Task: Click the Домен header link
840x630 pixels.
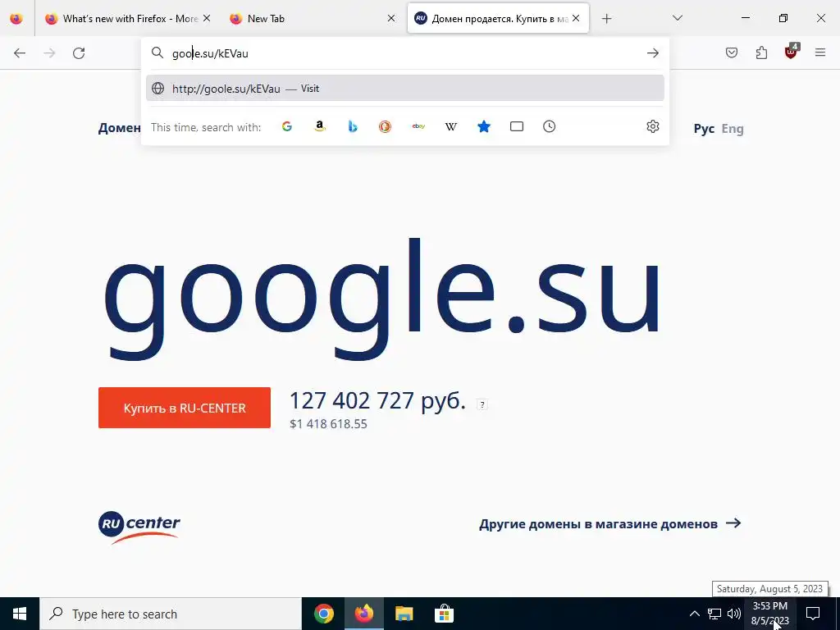Action: (120, 128)
